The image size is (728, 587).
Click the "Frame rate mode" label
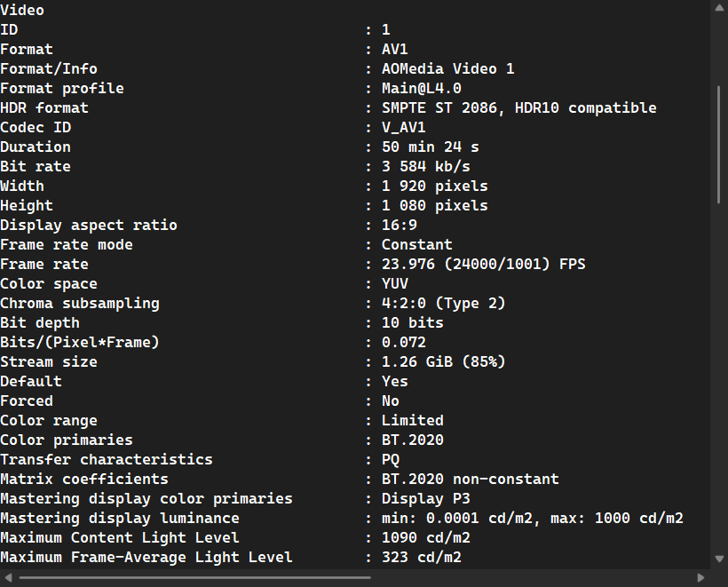(x=67, y=245)
